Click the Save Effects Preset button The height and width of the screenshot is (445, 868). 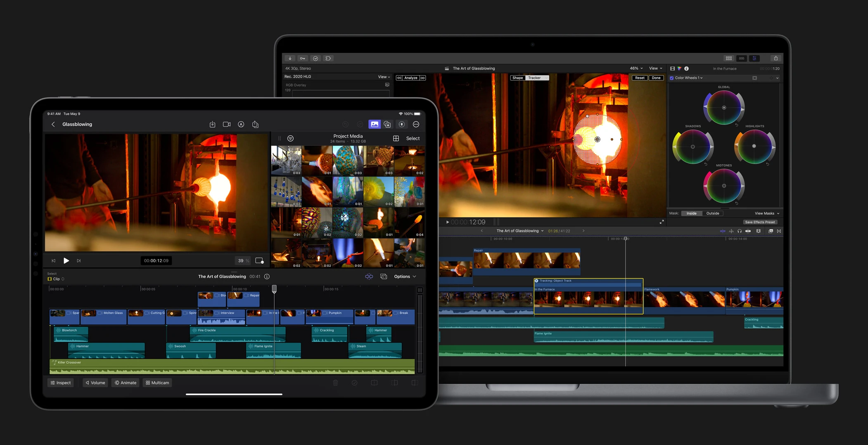pyautogui.click(x=760, y=222)
